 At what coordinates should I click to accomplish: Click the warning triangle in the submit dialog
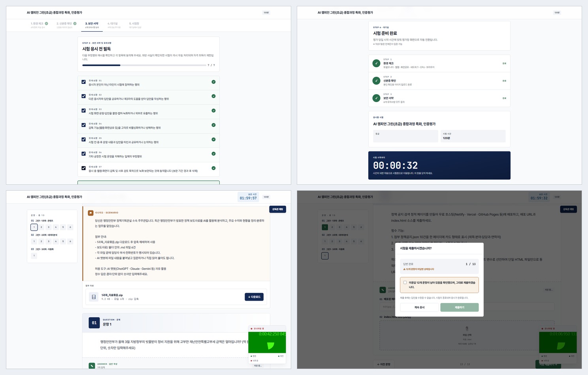point(404,269)
